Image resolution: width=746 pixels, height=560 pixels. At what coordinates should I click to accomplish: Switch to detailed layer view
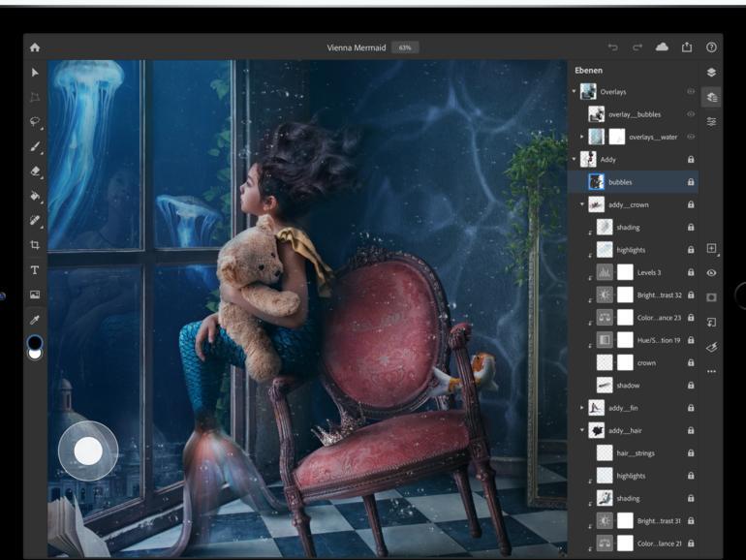click(x=711, y=97)
